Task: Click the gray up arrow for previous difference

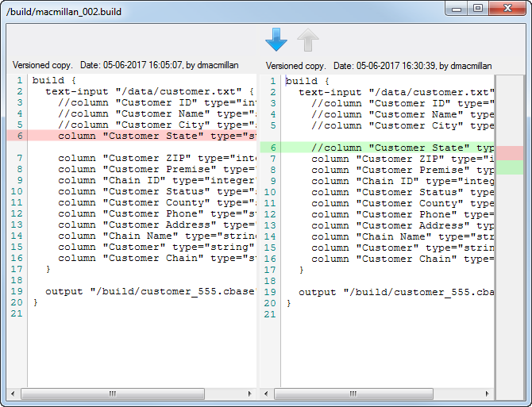Action: 307,40
